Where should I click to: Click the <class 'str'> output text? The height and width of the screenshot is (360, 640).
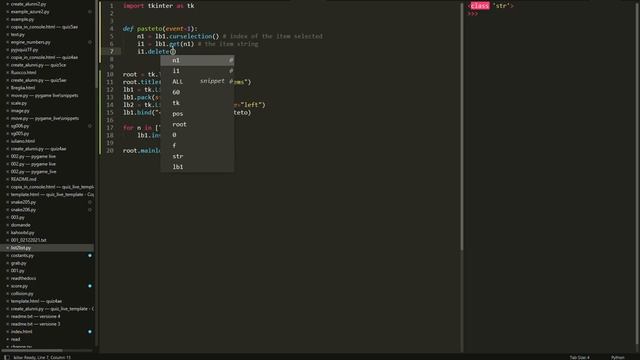[491, 6]
